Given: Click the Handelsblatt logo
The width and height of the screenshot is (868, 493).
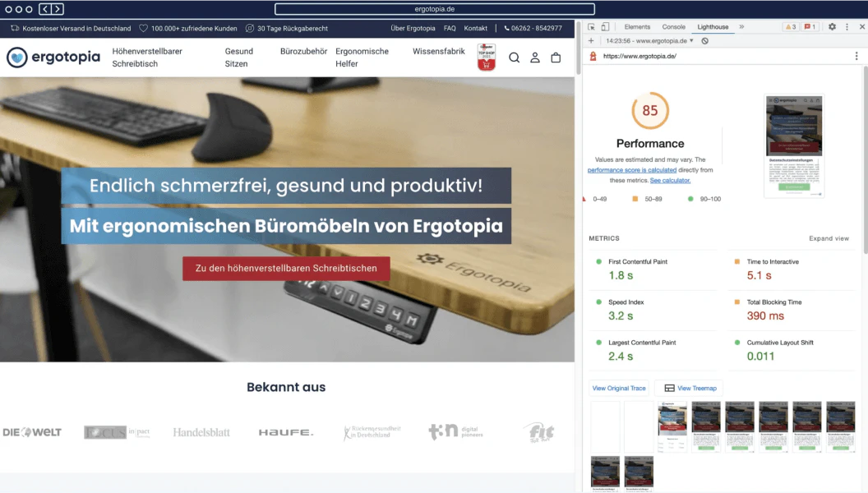Looking at the screenshot, I should [x=201, y=432].
